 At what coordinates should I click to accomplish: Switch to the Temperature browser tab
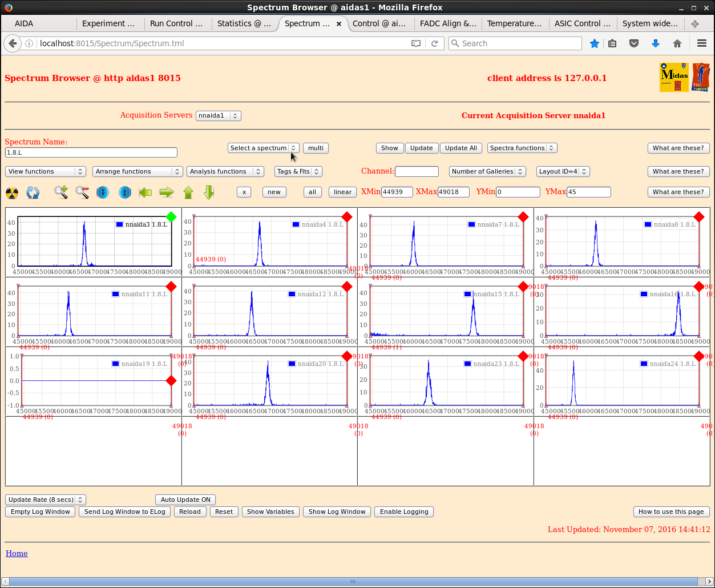[x=514, y=23]
